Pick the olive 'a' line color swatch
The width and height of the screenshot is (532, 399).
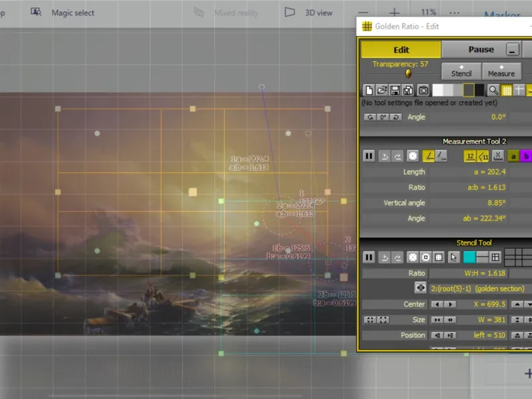(513, 156)
